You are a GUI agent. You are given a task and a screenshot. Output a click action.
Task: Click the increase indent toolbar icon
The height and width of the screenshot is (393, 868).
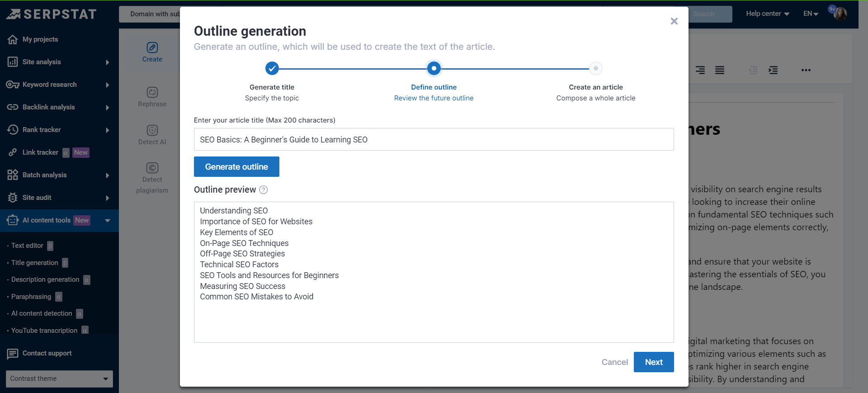(x=773, y=70)
